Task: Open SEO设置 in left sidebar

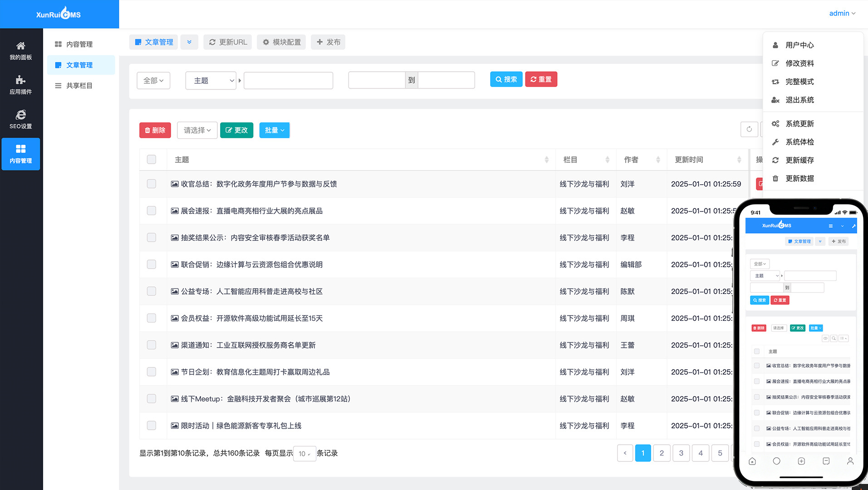Action: (x=21, y=119)
